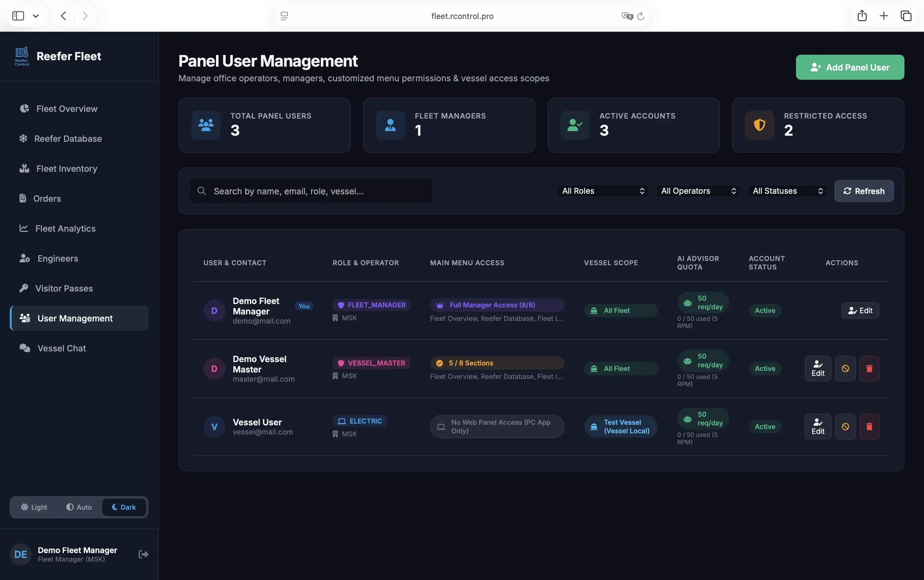Click the browser translate icon
924x580 pixels.
[627, 16]
